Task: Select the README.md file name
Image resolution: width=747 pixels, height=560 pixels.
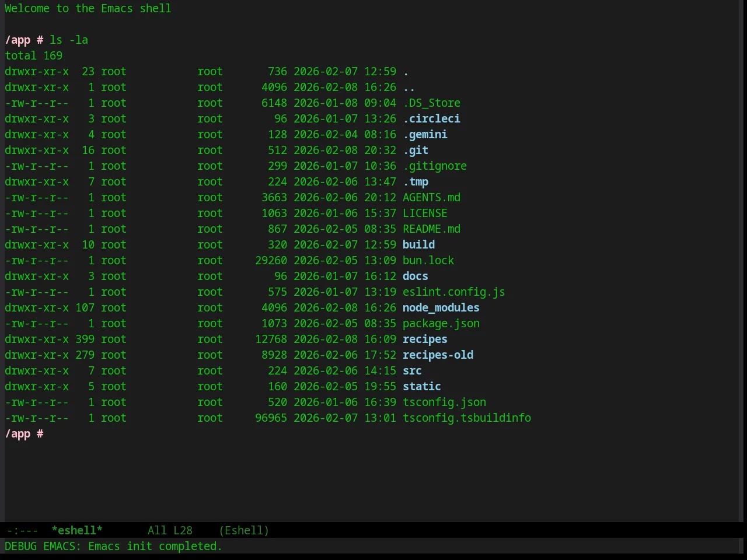Action: pyautogui.click(x=431, y=229)
